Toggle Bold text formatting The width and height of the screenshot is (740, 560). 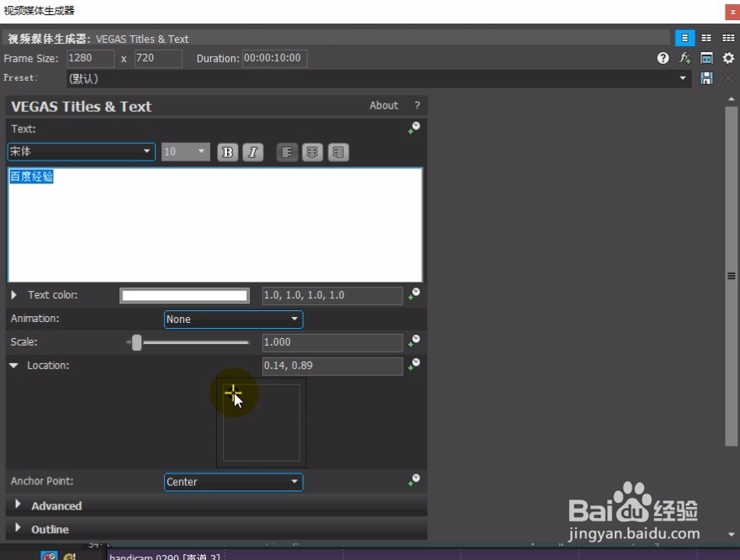[x=228, y=152]
